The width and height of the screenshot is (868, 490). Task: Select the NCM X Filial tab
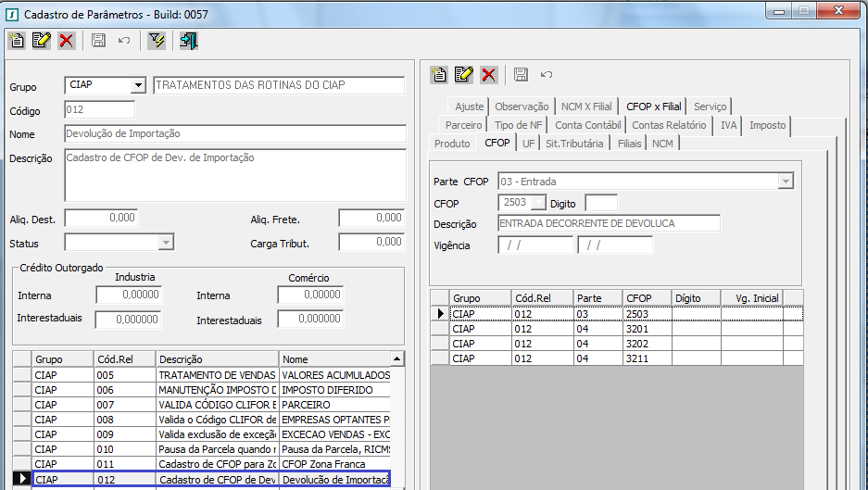(588, 107)
